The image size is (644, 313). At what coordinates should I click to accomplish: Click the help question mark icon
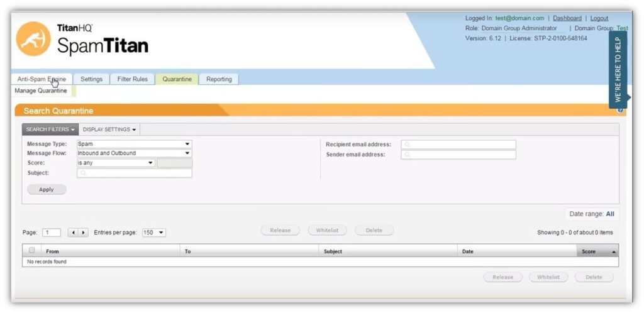click(620, 111)
